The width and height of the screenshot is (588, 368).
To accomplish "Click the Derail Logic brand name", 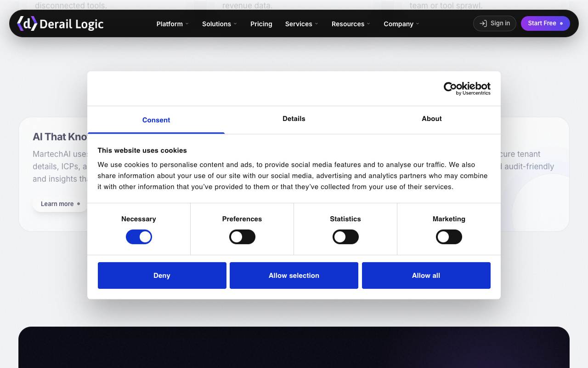I will pyautogui.click(x=72, y=24).
